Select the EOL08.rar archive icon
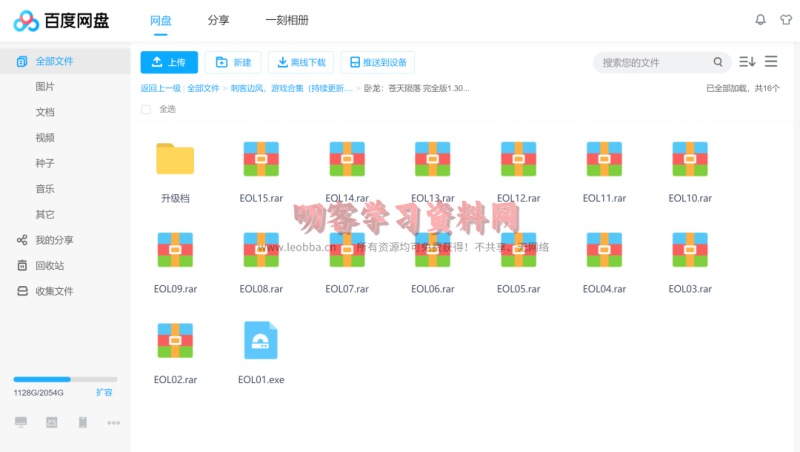The height and width of the screenshot is (452, 800). click(x=261, y=249)
